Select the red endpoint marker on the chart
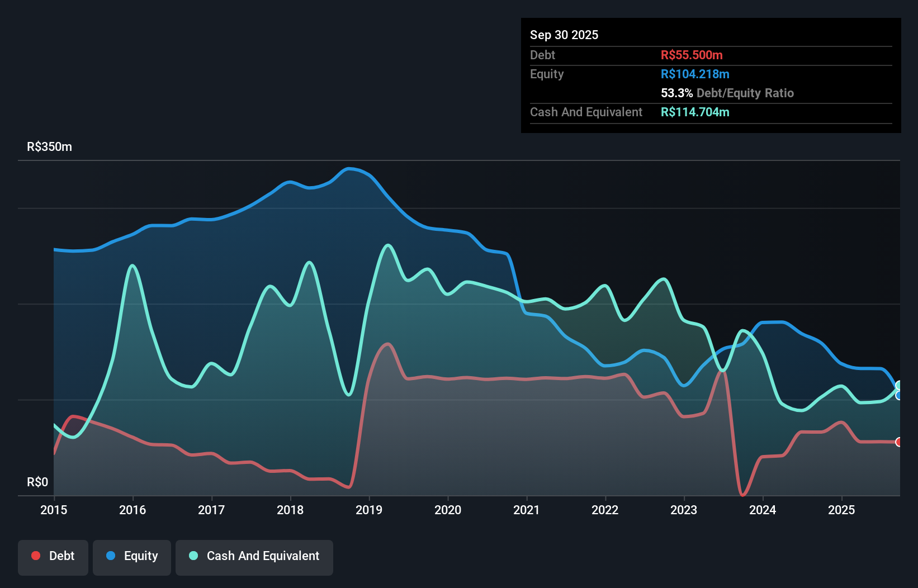 [x=899, y=443]
